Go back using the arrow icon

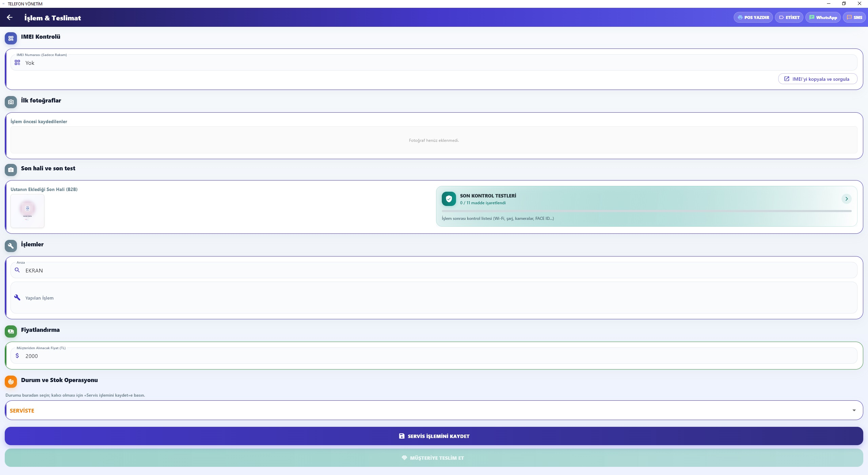pyautogui.click(x=9, y=17)
